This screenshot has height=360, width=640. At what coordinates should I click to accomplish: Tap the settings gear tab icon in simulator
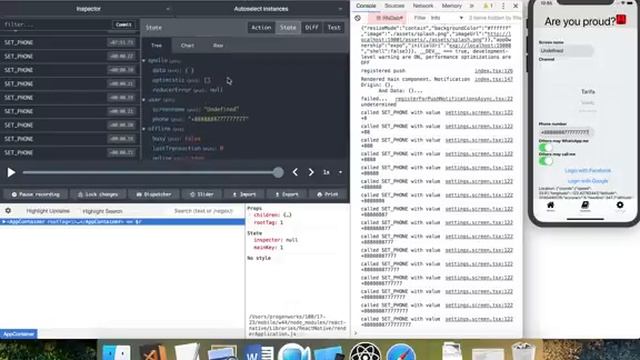point(620,206)
